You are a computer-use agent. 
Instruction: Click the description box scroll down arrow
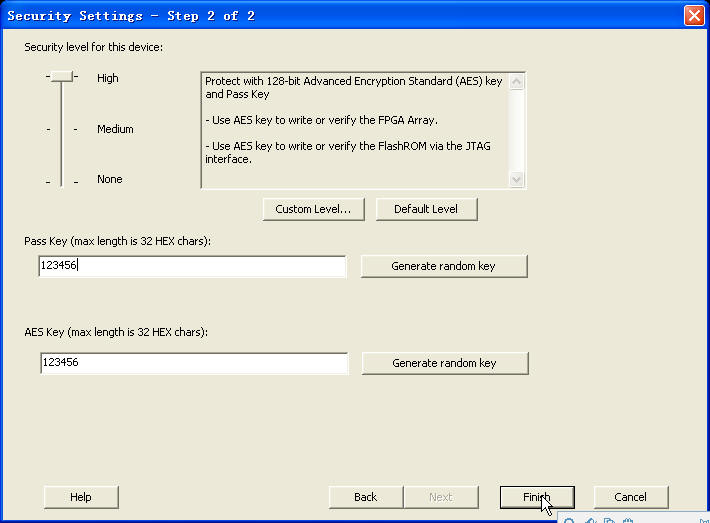point(517,179)
